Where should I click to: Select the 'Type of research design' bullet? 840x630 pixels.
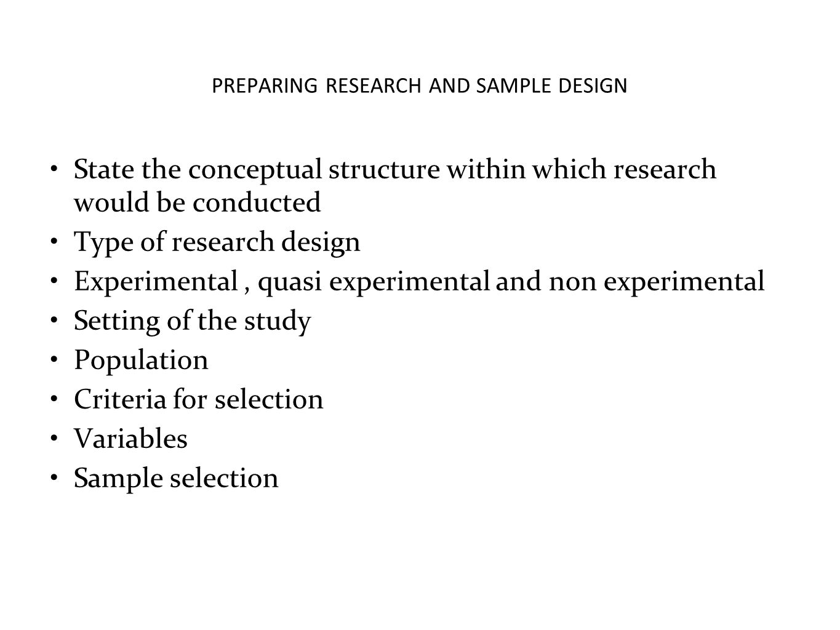[217, 242]
